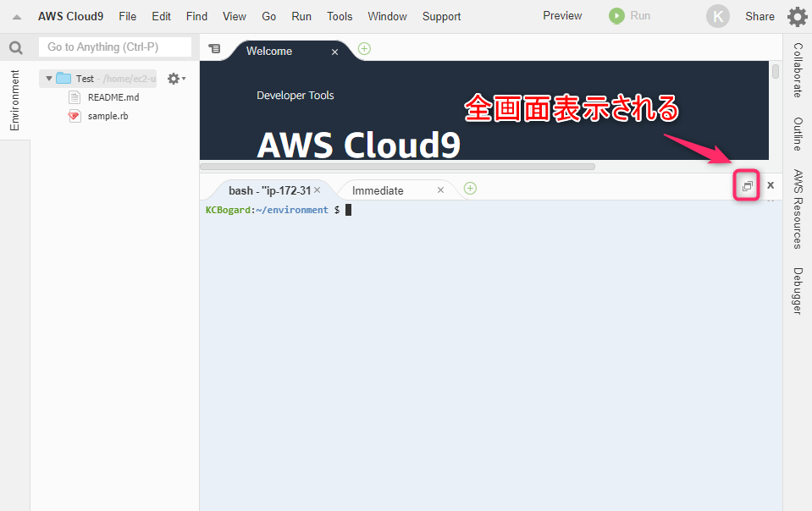
Task: Click the editor horizontal scrollbar
Action: click(x=397, y=167)
